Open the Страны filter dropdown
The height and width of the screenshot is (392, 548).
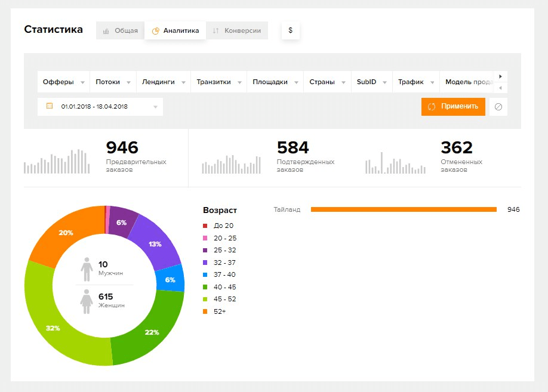point(328,82)
